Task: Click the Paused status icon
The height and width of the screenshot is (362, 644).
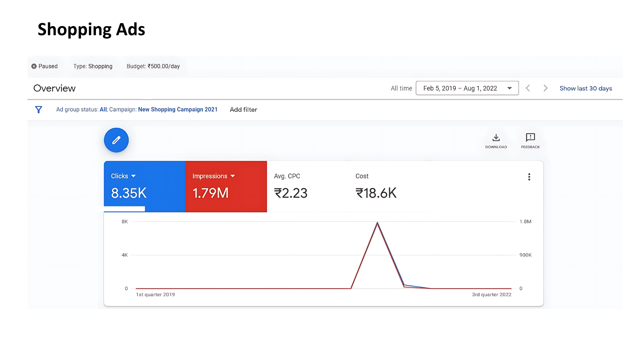Action: pyautogui.click(x=34, y=66)
